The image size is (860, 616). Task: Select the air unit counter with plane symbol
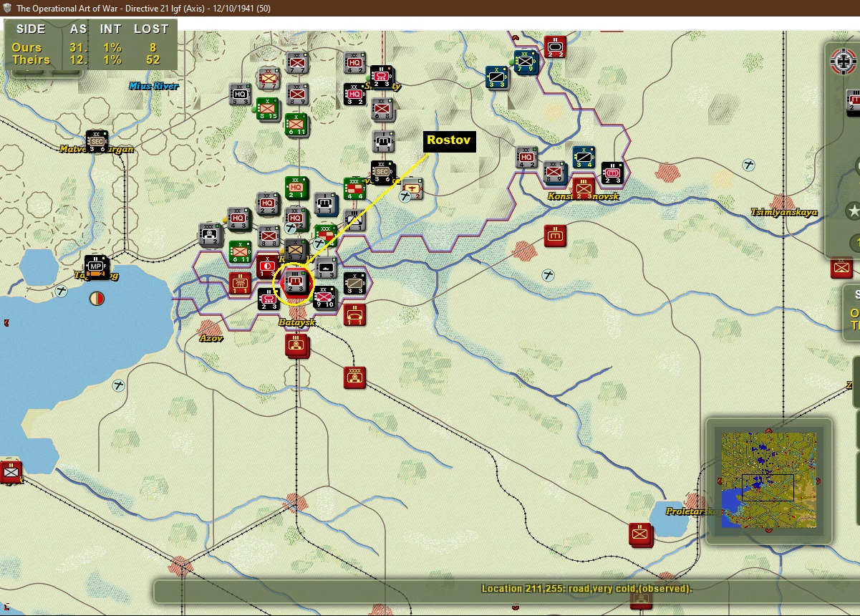point(412,188)
